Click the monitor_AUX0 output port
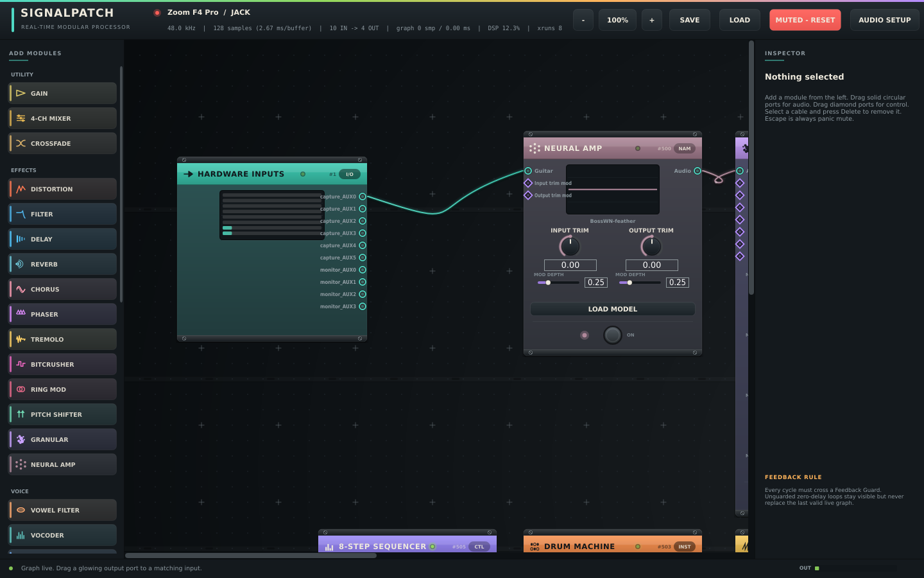The image size is (924, 578). 363,270
